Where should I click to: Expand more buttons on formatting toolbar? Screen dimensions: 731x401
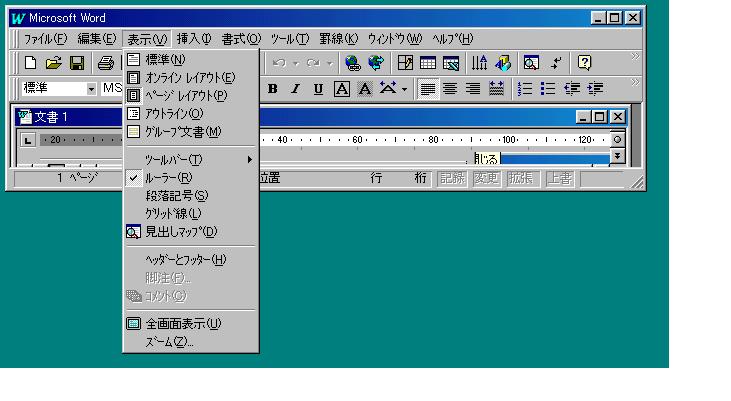click(x=635, y=83)
